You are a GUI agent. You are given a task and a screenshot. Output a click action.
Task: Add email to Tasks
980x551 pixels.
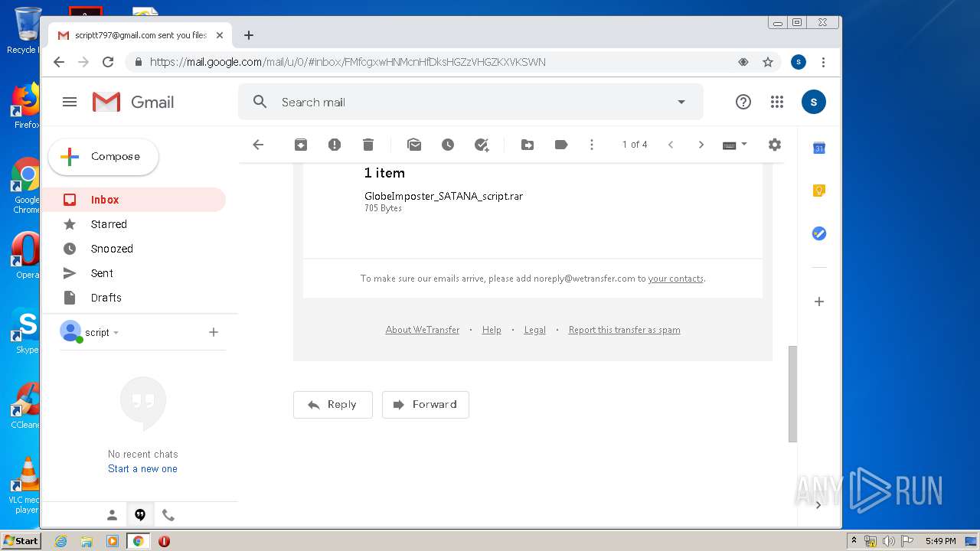pyautogui.click(x=482, y=145)
